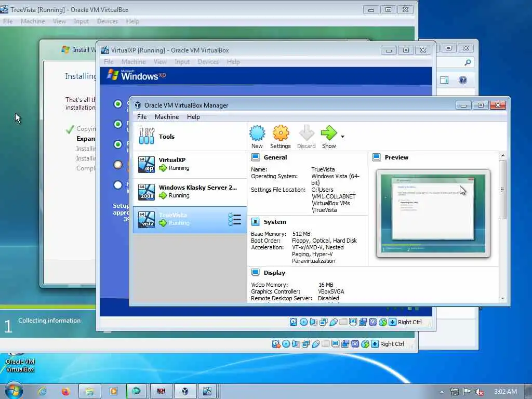Viewport: 532px width, 399px height.
Task: Open the TrueVista machine list-menu icon
Action: point(234,220)
